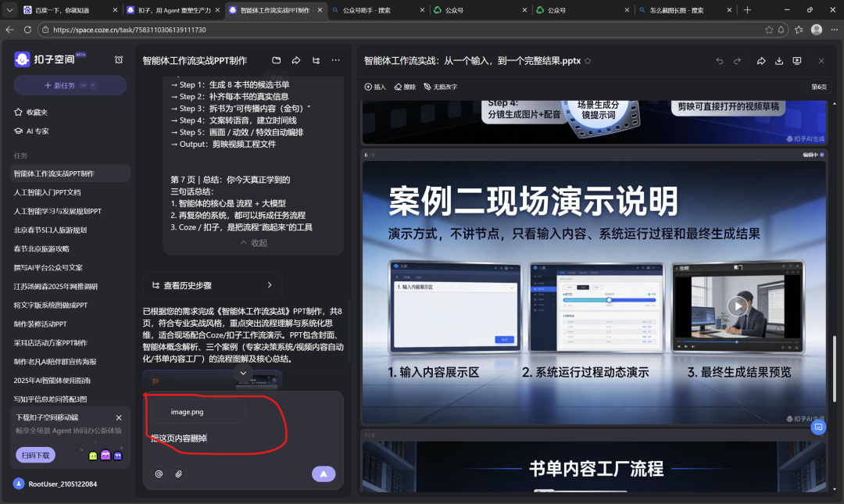Redo the edit in PPT viewer
The height and width of the screenshot is (504, 844).
(738, 61)
